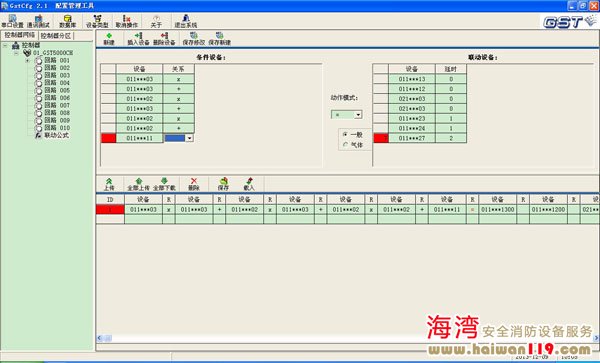600x363 pixels.
Task: Select 联动公式 in the tree
Action: (57, 135)
